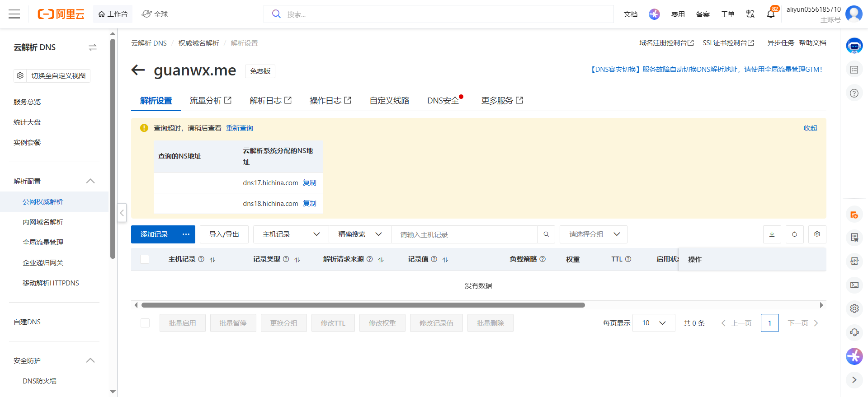Viewport: 868px width, 397px height.
Task: Open the 精确搜索 mode dropdown
Action: 360,234
